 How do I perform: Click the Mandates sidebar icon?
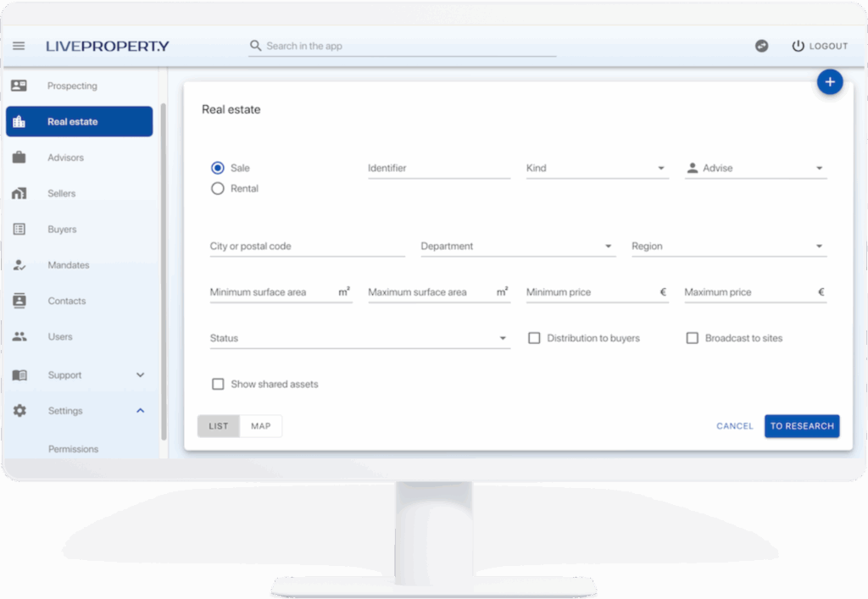click(19, 265)
